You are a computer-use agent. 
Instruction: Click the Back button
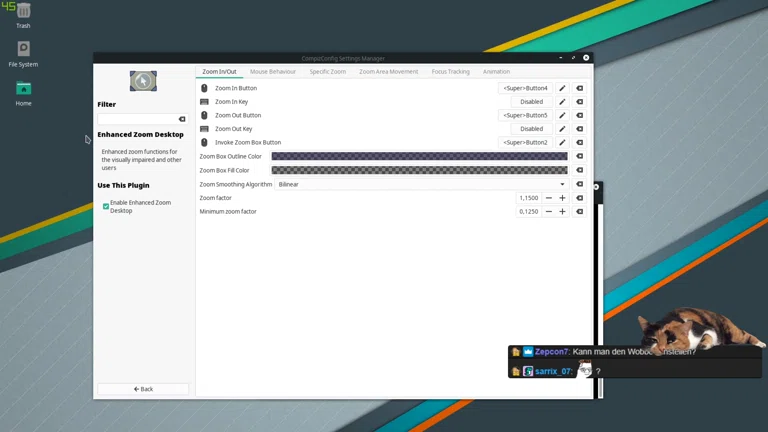click(x=143, y=389)
